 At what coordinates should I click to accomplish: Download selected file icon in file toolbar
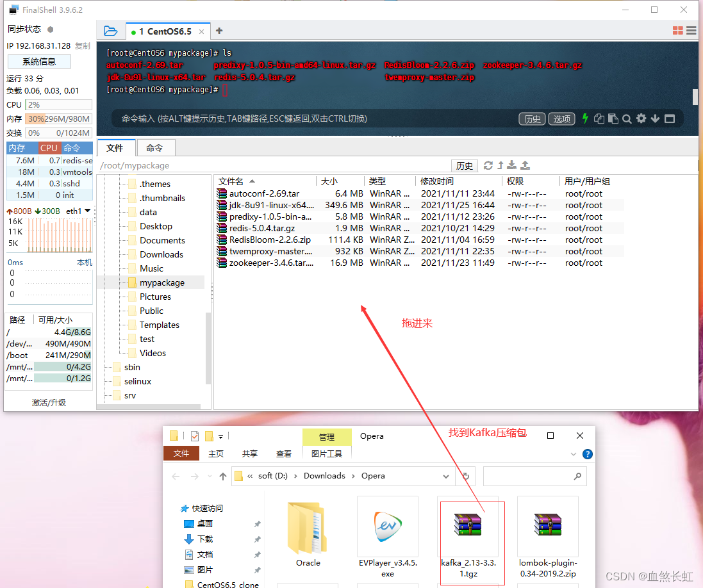tap(511, 165)
